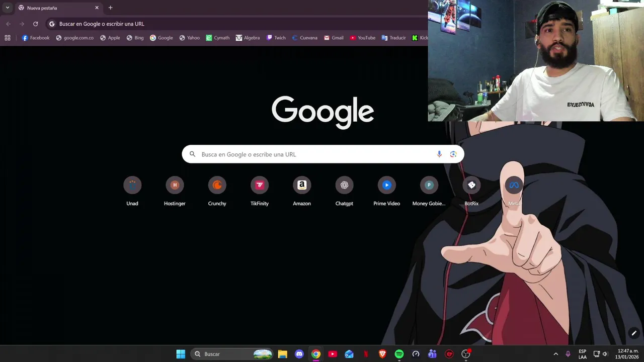The height and width of the screenshot is (362, 644).
Task: Open Spotify from the taskbar
Action: 399,354
